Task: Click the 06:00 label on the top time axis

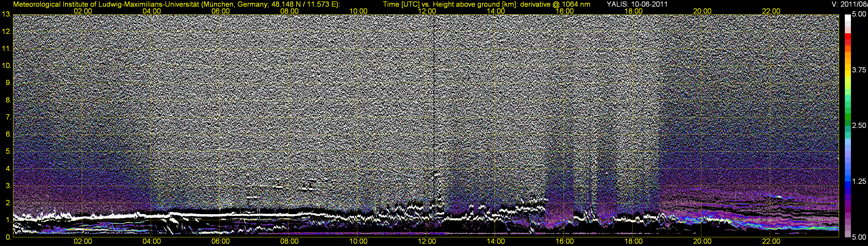Action: click(221, 11)
